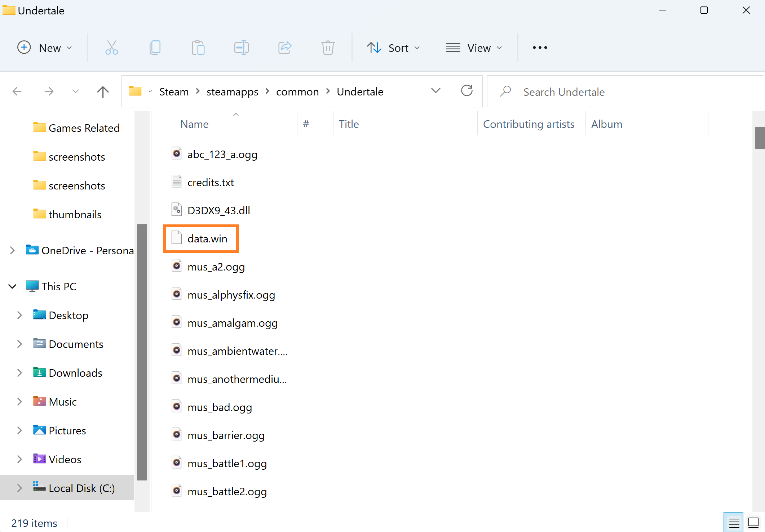Collapse the This PC tree node
Image resolution: width=765 pixels, height=532 pixels.
point(12,286)
